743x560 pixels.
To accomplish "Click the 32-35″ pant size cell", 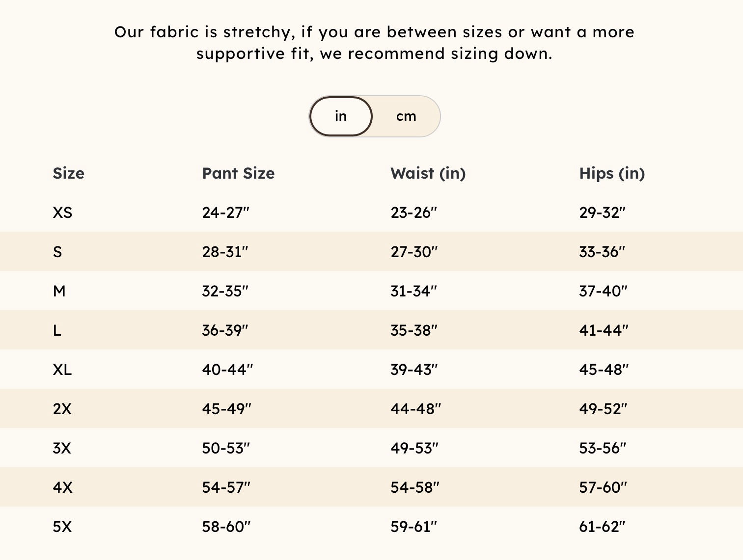I will click(x=225, y=291).
